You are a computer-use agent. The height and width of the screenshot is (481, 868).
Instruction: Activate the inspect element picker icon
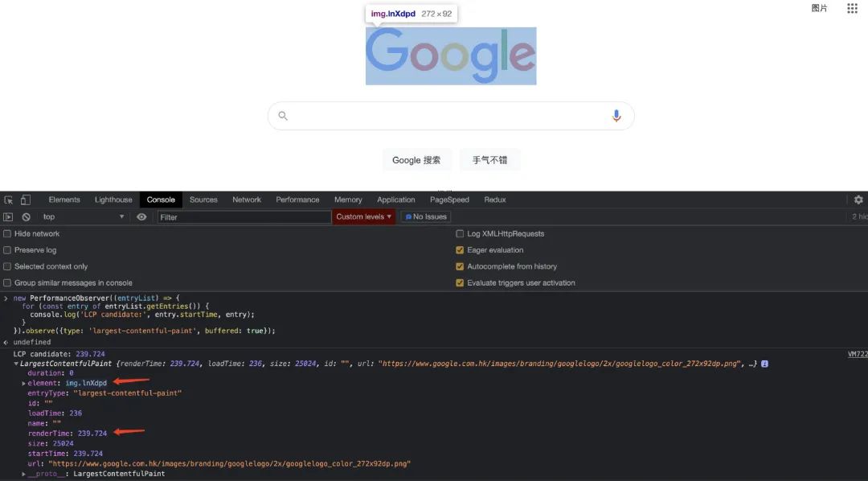8,200
